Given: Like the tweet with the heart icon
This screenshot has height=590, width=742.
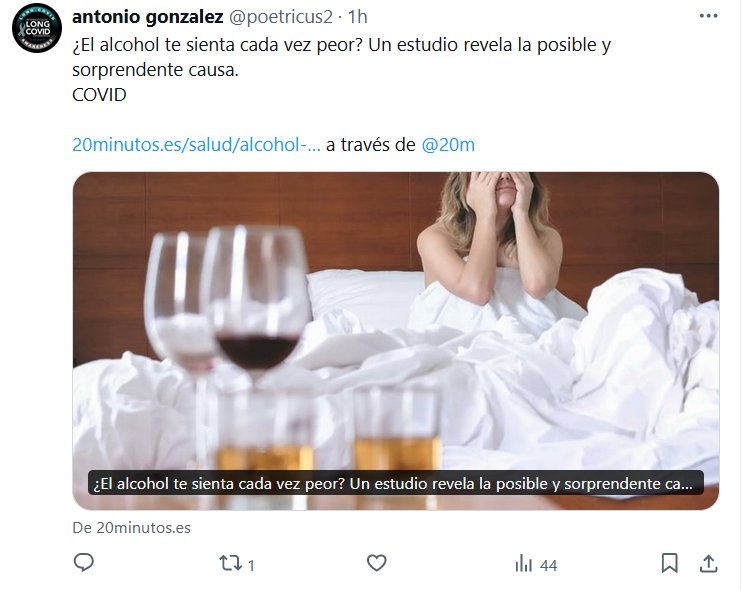Looking at the screenshot, I should (x=377, y=563).
